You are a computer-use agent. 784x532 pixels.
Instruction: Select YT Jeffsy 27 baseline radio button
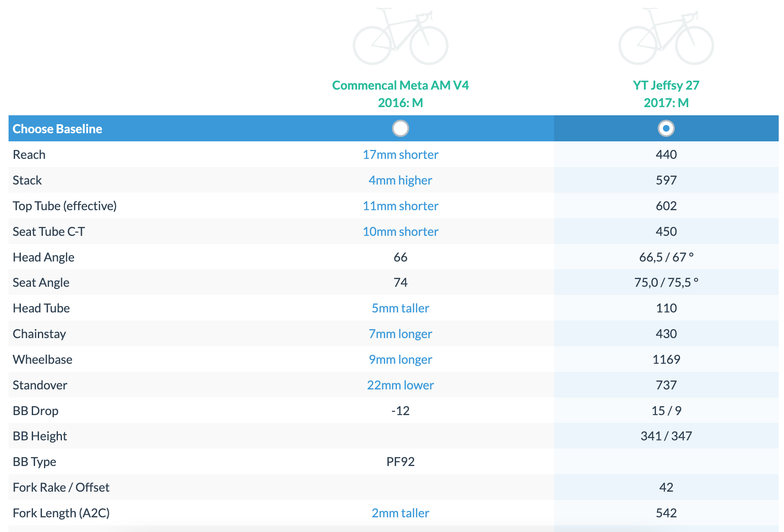click(666, 128)
